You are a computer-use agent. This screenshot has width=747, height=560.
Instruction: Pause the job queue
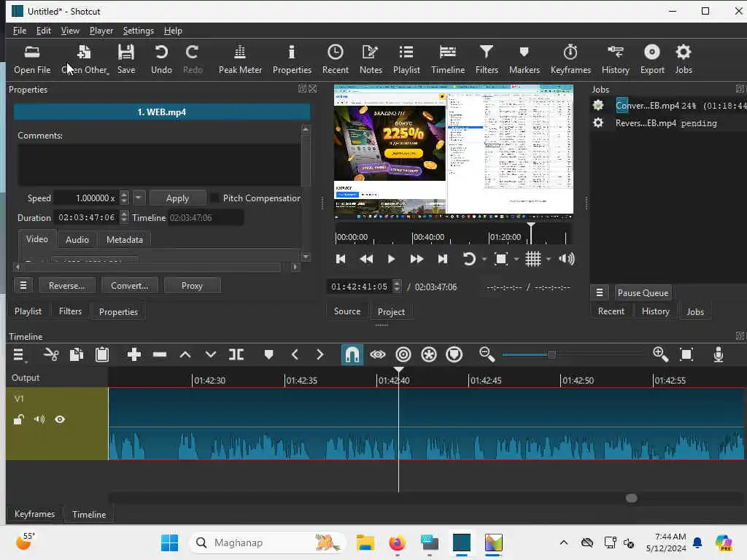643,292
